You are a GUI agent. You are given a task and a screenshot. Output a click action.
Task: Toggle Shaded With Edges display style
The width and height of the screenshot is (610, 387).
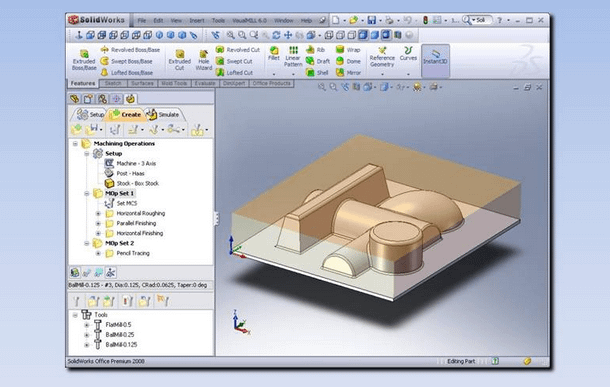point(363,35)
